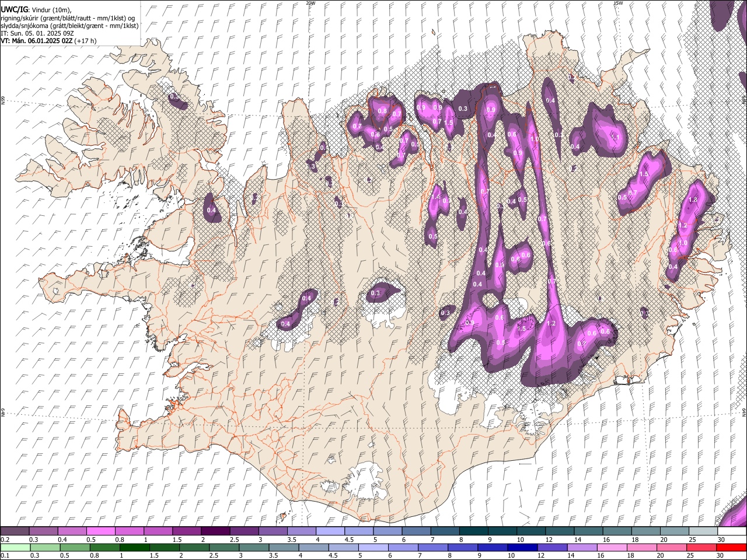Choose the lilac swatch at 14 in the lower legend
747x560 pixels.
click(x=582, y=547)
